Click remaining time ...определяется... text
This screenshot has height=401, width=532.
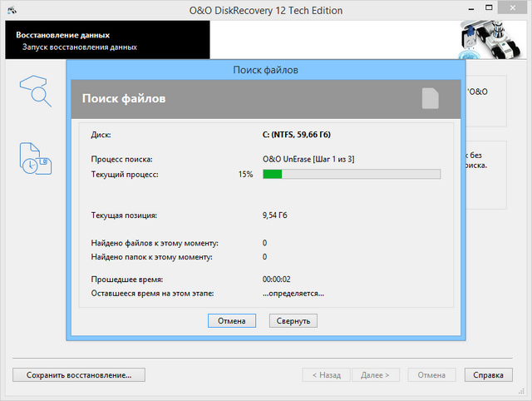(x=293, y=294)
